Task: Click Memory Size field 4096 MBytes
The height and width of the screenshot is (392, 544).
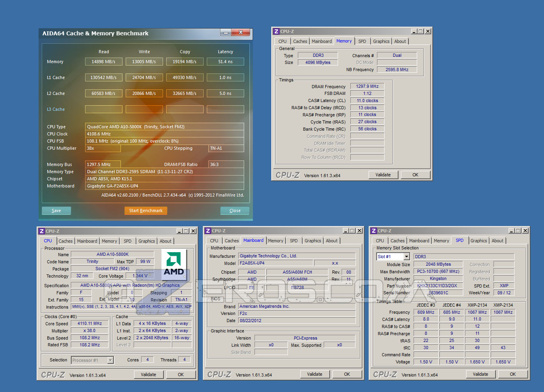Action: pos(318,62)
